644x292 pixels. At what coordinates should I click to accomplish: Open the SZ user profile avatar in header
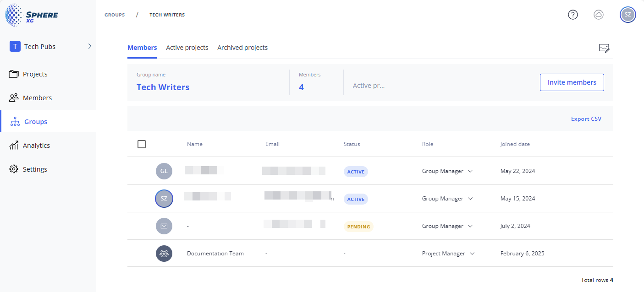(627, 15)
